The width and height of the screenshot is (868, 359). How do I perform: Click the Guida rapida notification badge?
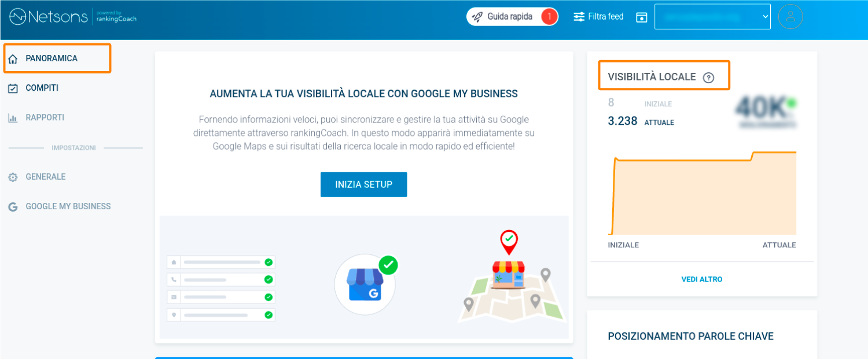tap(549, 17)
